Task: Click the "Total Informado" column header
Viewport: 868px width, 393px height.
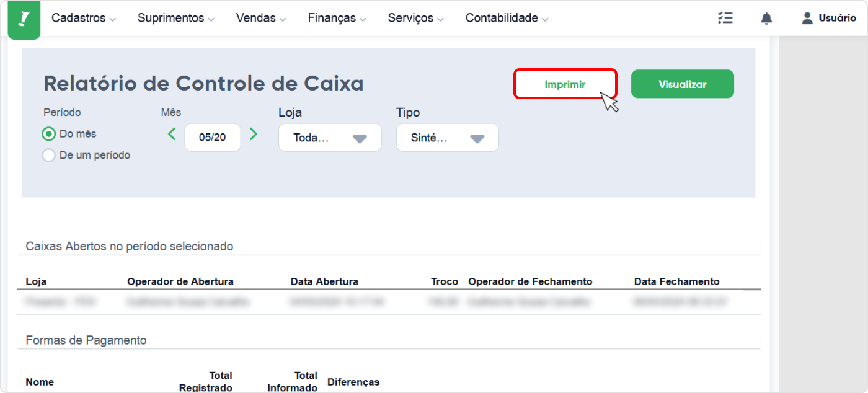Action: (292, 382)
